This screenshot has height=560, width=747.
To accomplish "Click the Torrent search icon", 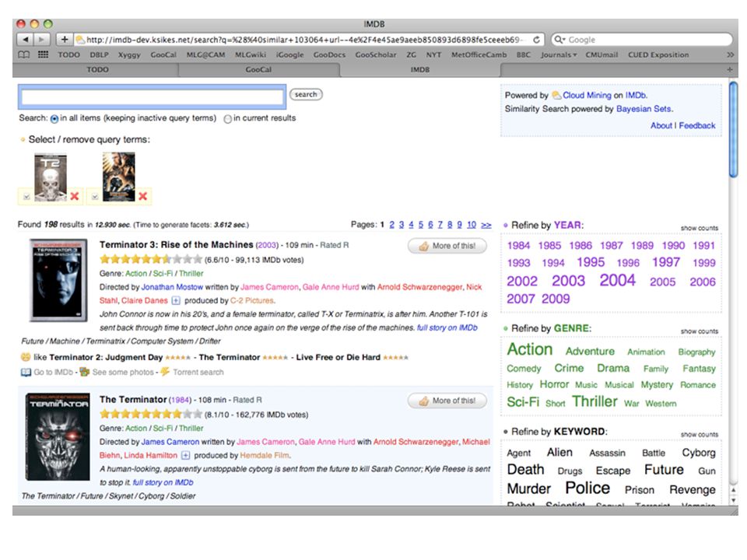I will [165, 372].
